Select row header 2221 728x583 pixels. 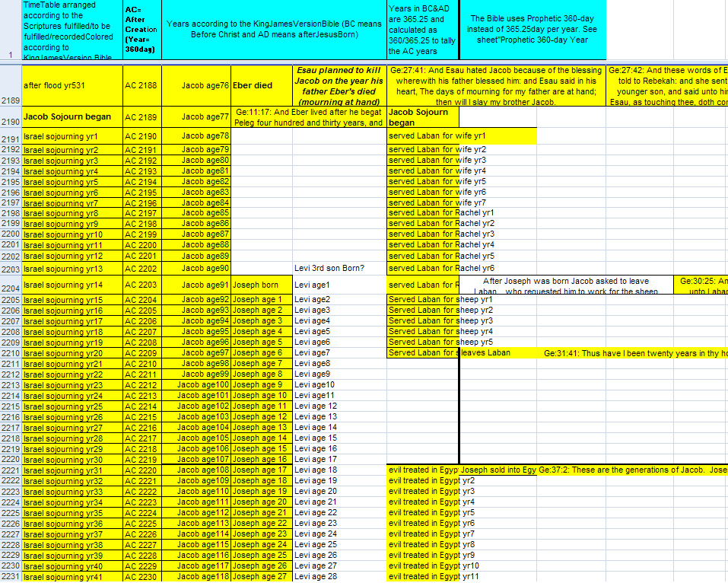coord(11,470)
